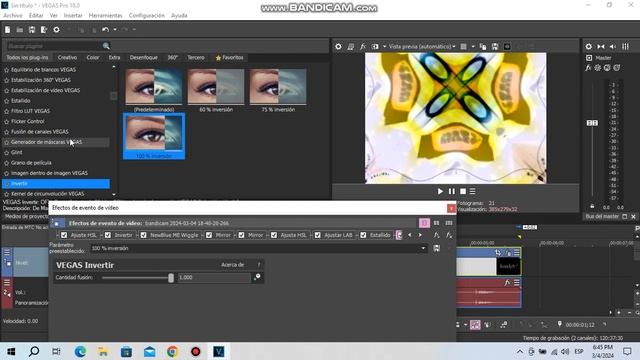Toggle favorite star for Glint plugin
Image resolution: width=640 pixels, height=360 pixels.
(7, 153)
